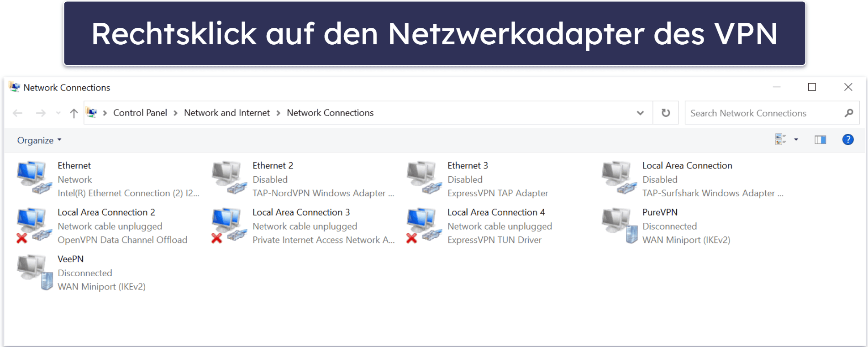The image size is (868, 347).
Task: Click the "Local Area Connection 3" label
Action: 301,212
